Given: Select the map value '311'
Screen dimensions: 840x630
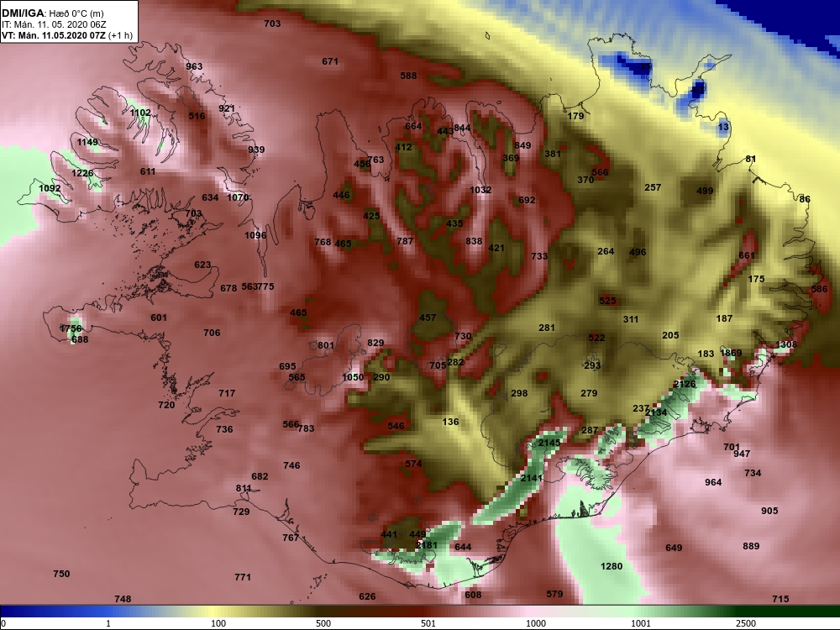Looking at the screenshot, I should coord(631,319).
